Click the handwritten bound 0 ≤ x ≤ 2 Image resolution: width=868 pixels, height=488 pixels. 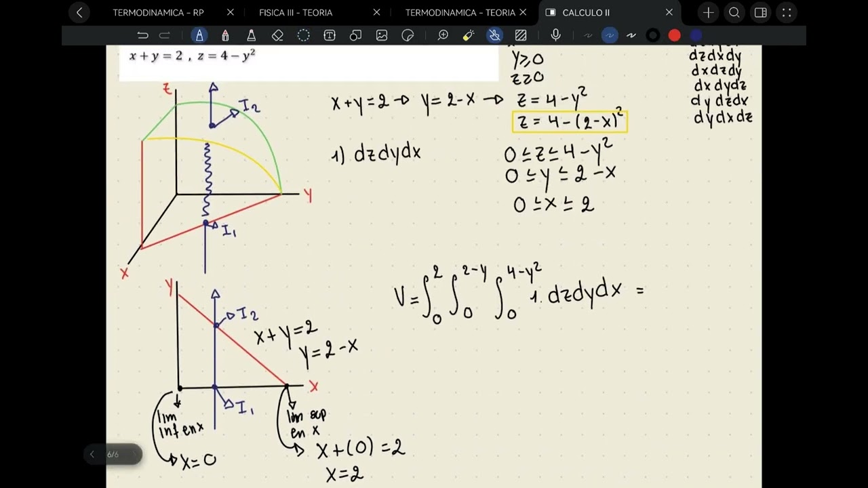coord(554,203)
